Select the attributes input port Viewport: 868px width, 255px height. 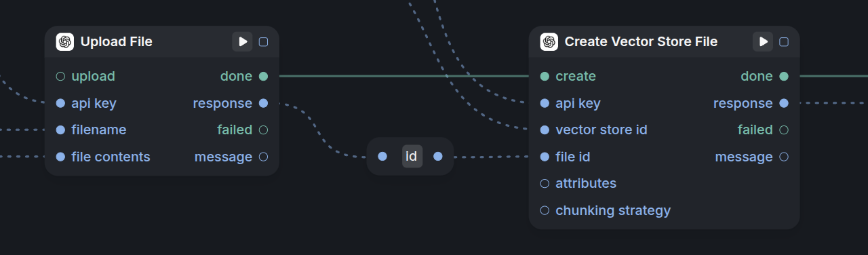click(545, 183)
